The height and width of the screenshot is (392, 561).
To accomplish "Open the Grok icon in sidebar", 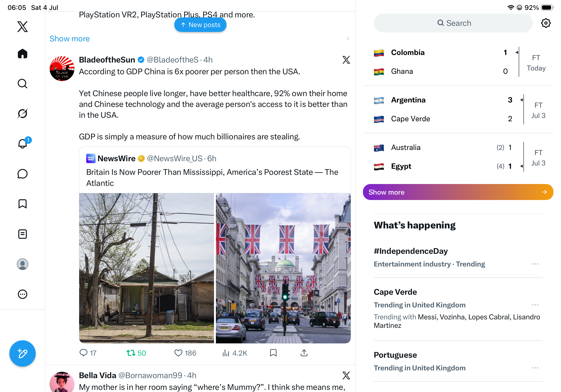I will [x=23, y=114].
